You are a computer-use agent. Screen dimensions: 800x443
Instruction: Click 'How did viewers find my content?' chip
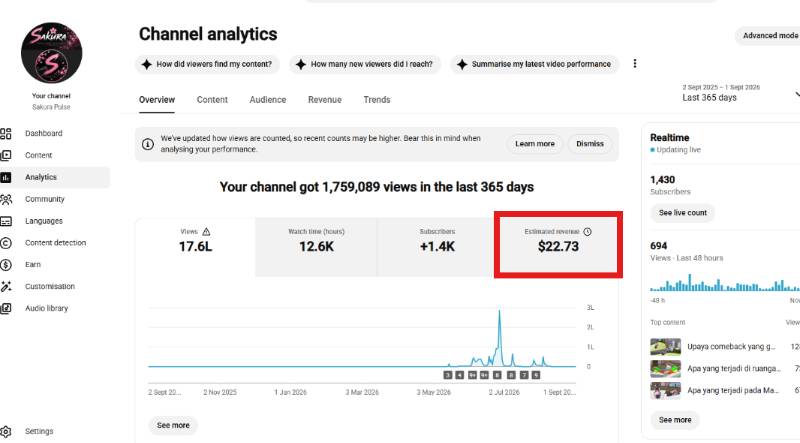pyautogui.click(x=207, y=64)
